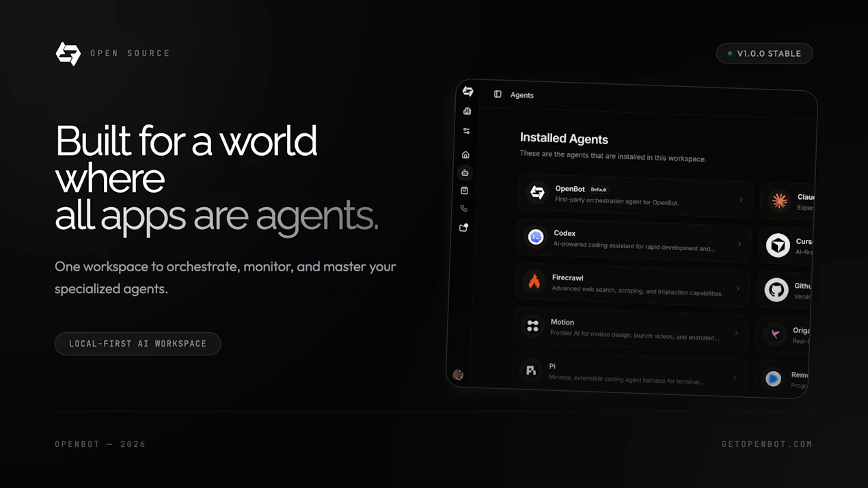Click the Motion four-dots icon

pyautogui.click(x=532, y=326)
